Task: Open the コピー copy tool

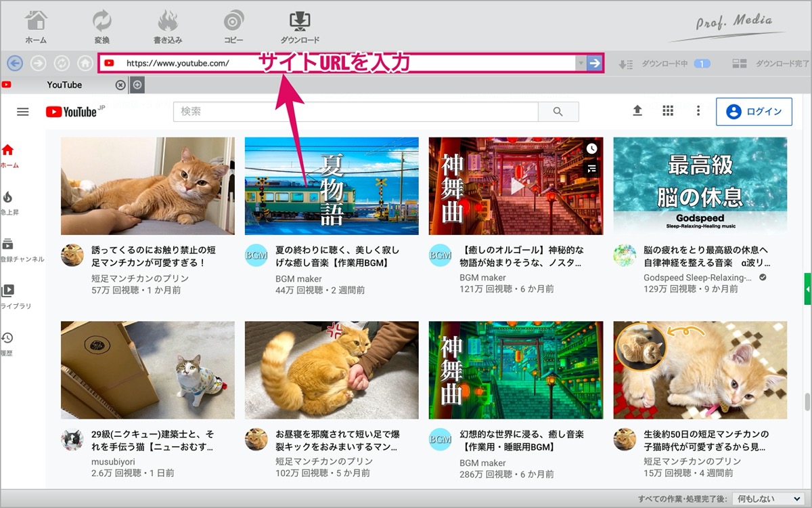Action: tap(233, 26)
